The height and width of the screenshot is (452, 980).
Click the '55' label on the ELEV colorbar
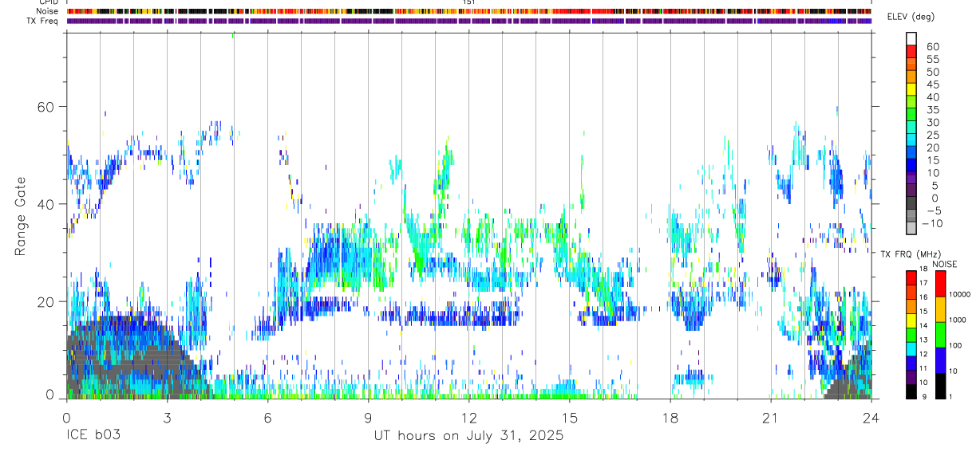pos(932,59)
